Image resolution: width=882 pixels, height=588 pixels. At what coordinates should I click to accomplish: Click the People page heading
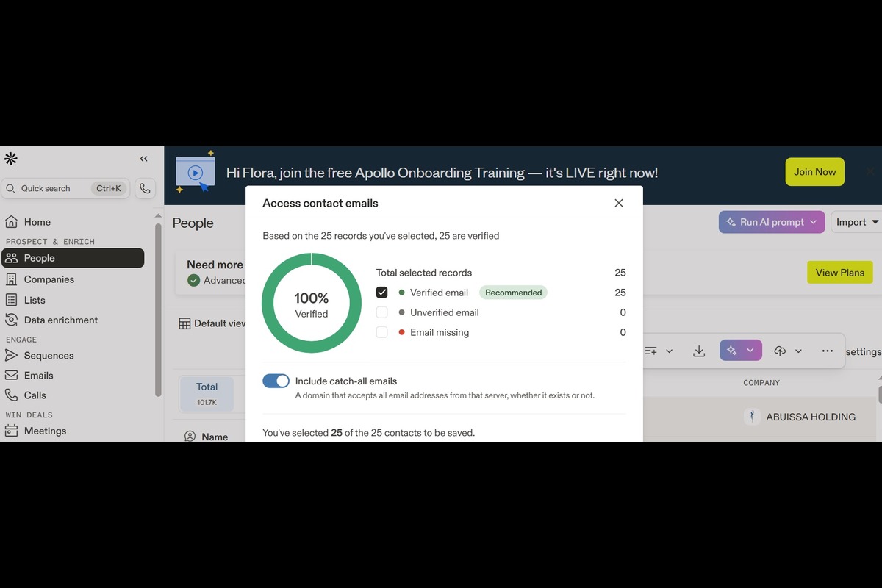point(193,223)
